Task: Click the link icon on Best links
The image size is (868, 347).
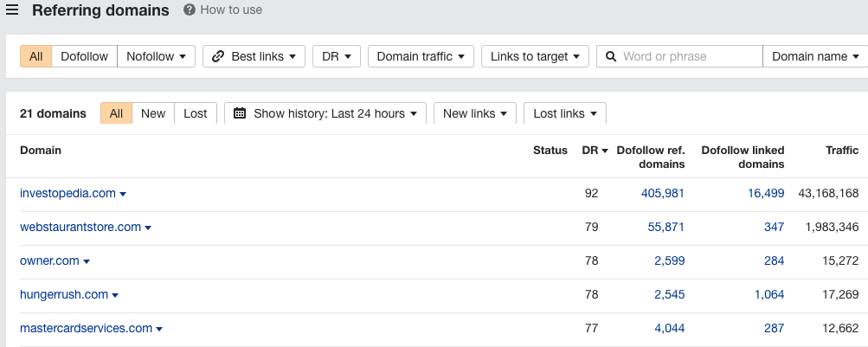Action: [218, 56]
